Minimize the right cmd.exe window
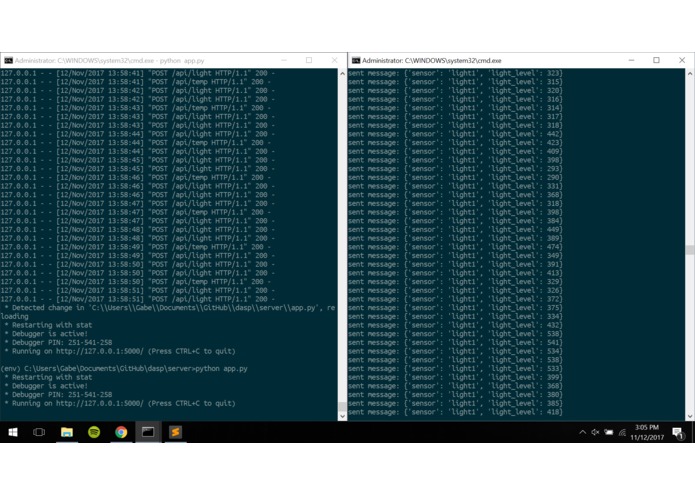This screenshot has height=494, width=695. click(631, 60)
